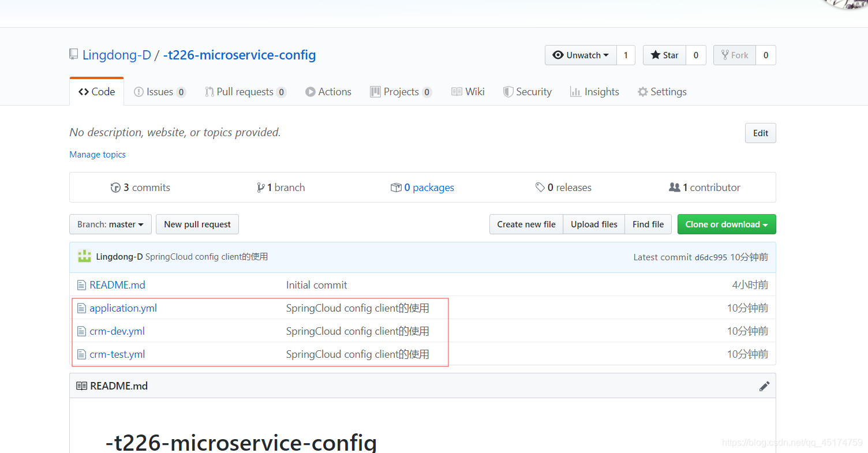
Task: Open the Branch: master dropdown
Action: [x=110, y=224]
